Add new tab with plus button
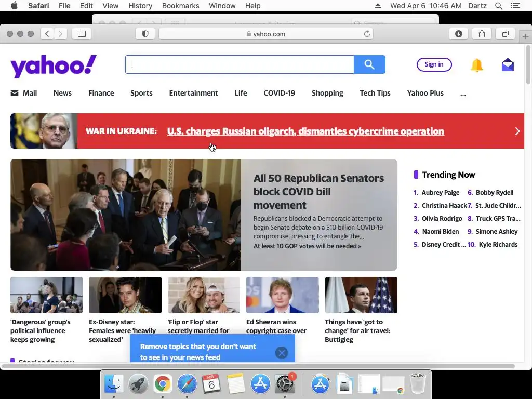This screenshot has width=532, height=399. 525,36
